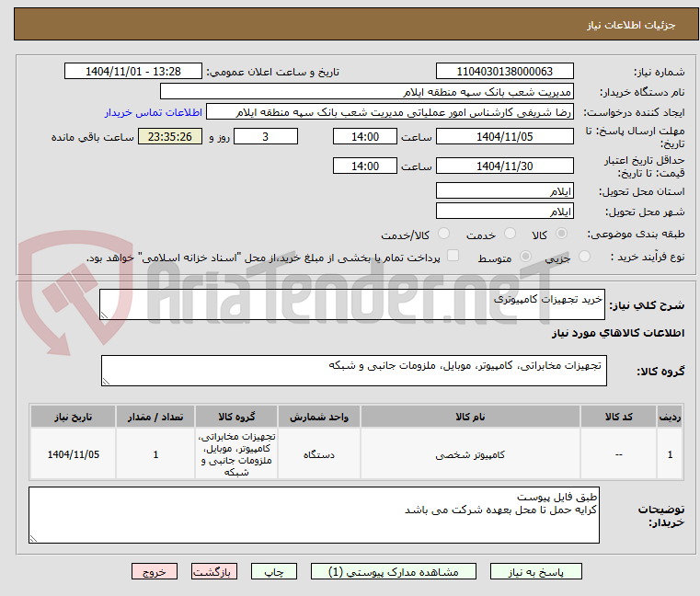Click the resize grip of توضیحات خریدار box
This screenshot has height=596, width=700.
tap(33, 539)
